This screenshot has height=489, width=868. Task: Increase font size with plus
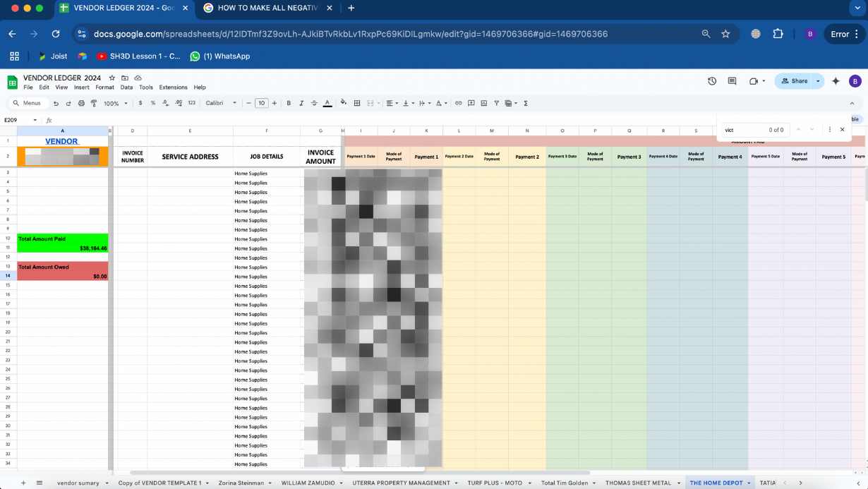coord(275,103)
